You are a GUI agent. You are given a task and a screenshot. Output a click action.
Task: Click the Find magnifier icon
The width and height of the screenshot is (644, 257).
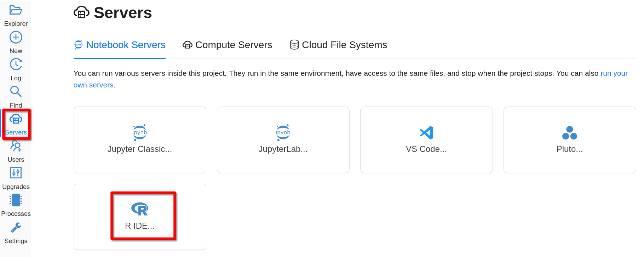[x=16, y=92]
